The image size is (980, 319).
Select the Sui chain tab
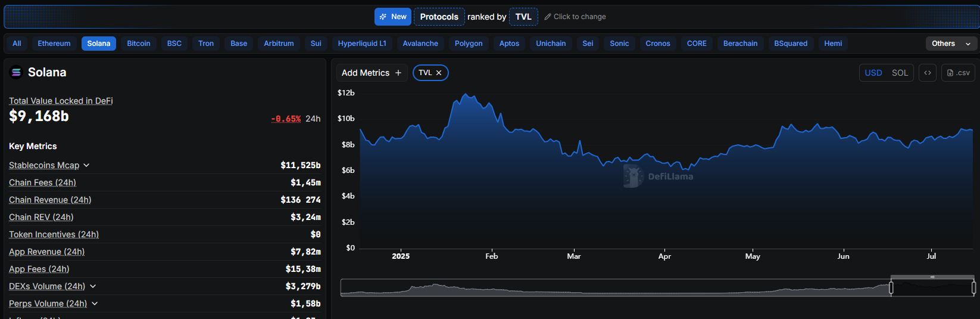[x=316, y=44]
